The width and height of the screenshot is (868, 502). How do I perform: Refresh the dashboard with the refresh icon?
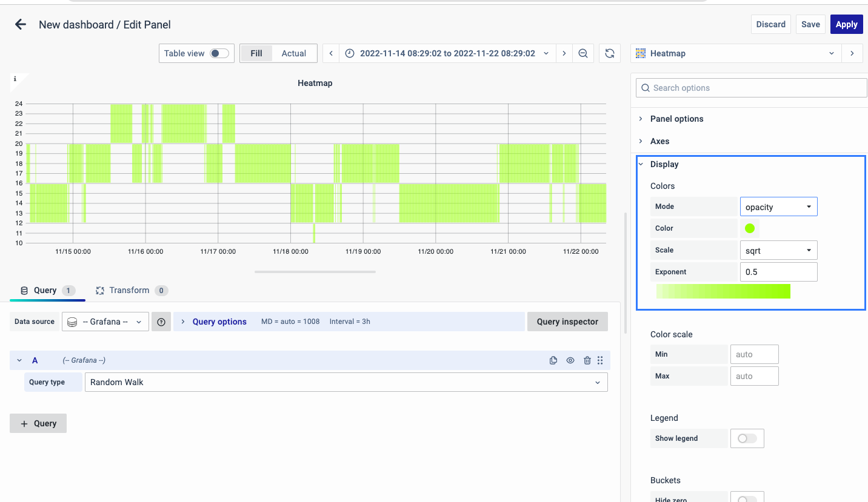tap(609, 53)
